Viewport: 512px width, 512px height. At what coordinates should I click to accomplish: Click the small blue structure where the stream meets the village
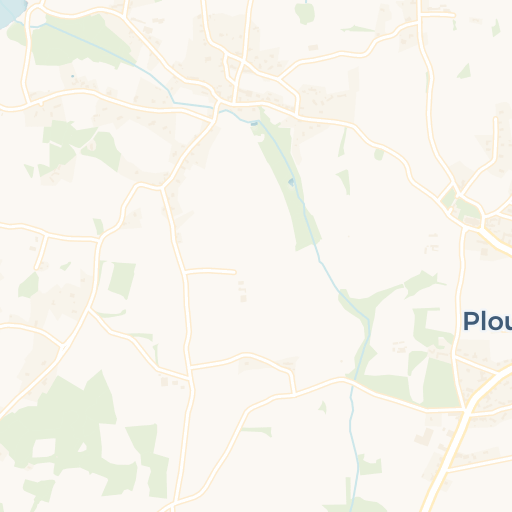coord(254,124)
